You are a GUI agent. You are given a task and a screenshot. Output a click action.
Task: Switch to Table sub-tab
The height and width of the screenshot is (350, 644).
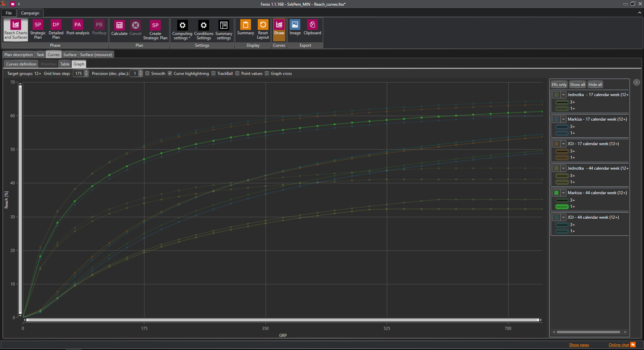coord(65,64)
